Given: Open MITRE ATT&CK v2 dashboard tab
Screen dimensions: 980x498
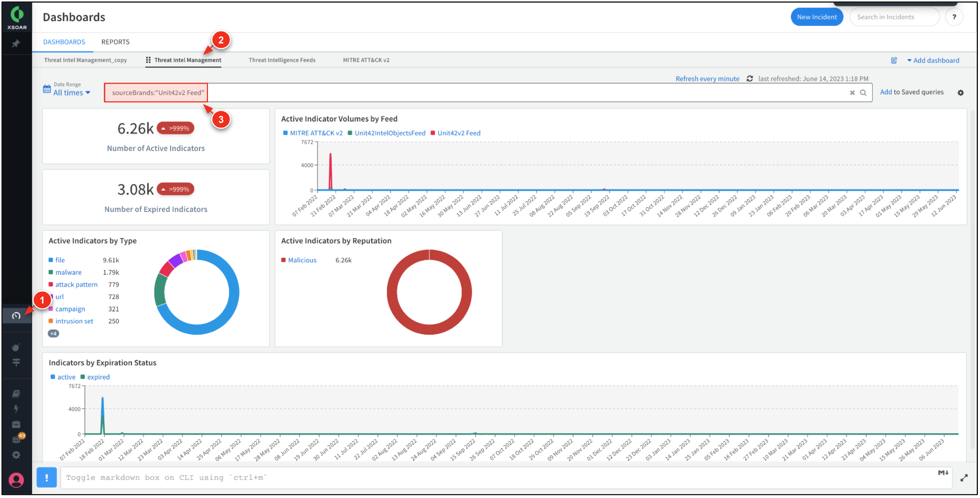Looking at the screenshot, I should (x=366, y=60).
